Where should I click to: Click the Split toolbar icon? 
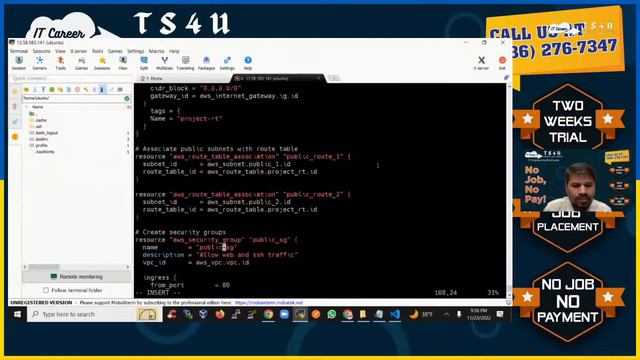[144, 63]
